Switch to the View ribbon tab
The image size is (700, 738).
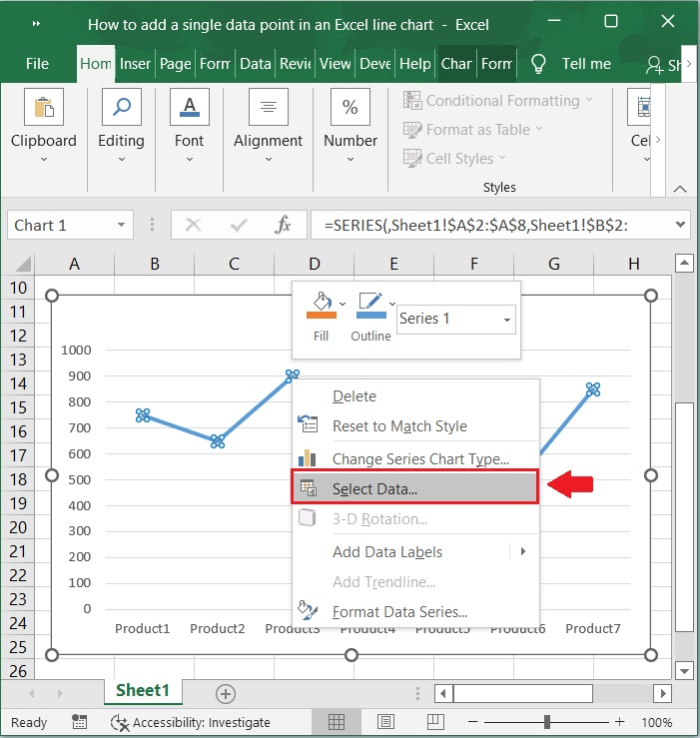(335, 64)
